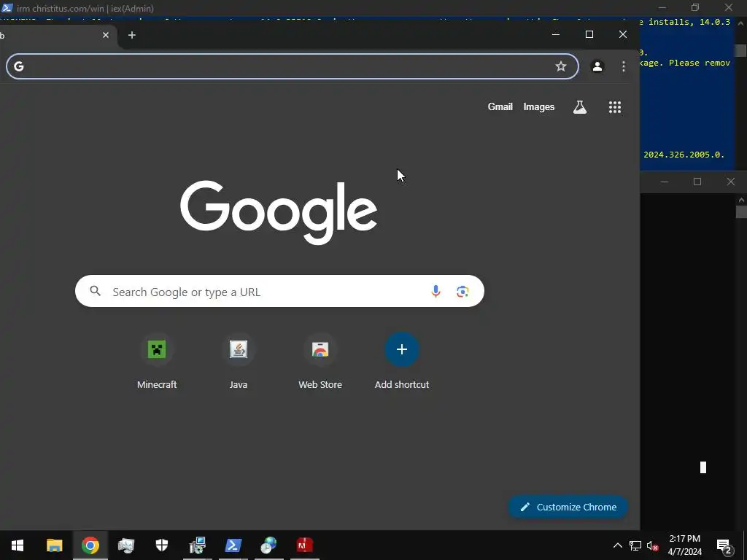The image size is (747, 560).
Task: Bookmark this tab with the star icon
Action: pyautogui.click(x=561, y=66)
